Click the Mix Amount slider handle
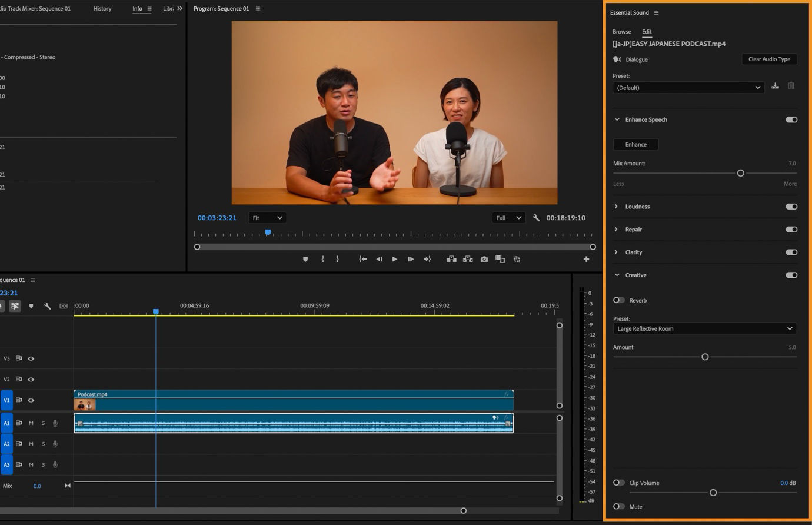 (x=740, y=173)
